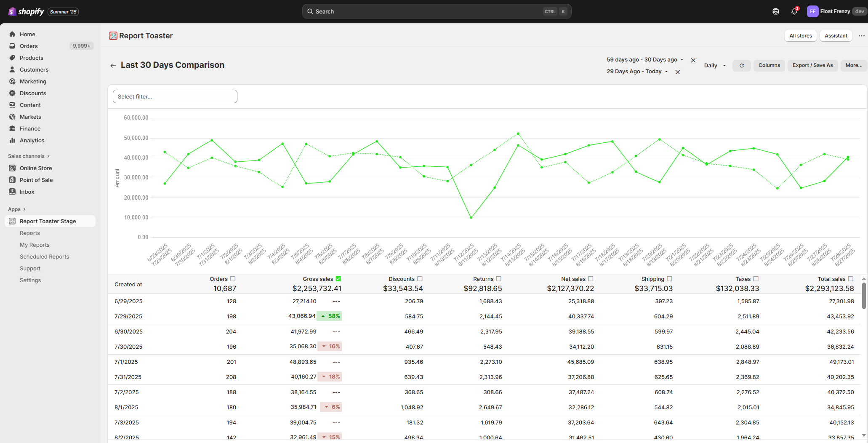Tick the Net sales column checkbox
This screenshot has width=868, height=443.
(x=591, y=279)
